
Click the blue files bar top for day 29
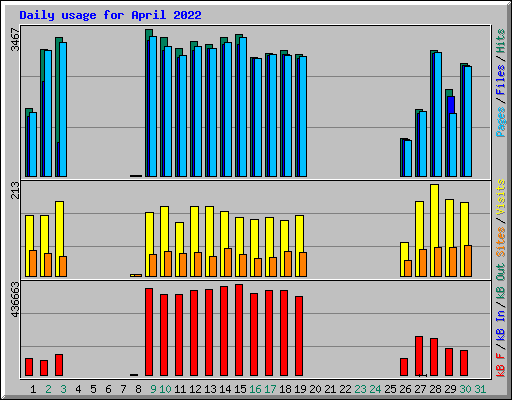point(451,105)
